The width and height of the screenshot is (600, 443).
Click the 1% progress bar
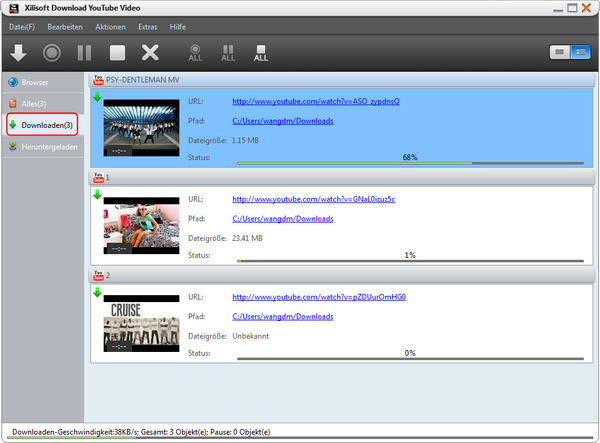(x=410, y=261)
